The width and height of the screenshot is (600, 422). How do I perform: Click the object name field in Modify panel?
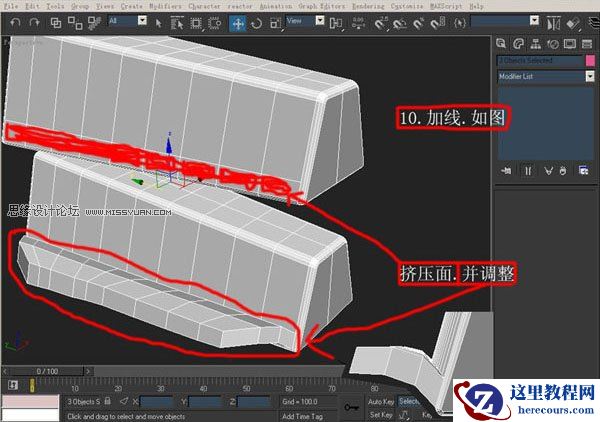[x=540, y=61]
